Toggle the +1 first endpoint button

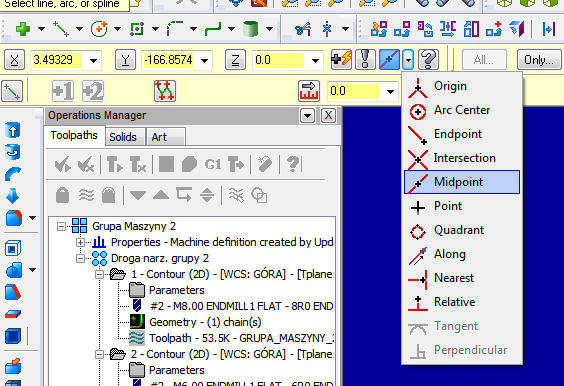click(x=63, y=91)
